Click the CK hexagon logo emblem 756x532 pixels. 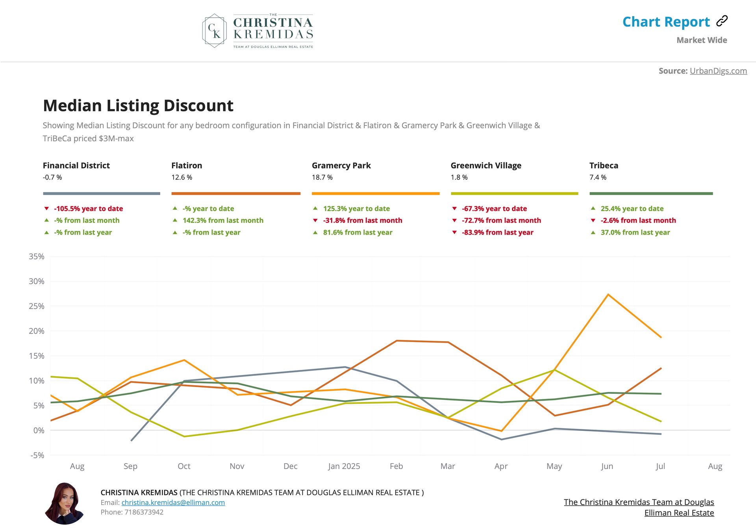214,31
